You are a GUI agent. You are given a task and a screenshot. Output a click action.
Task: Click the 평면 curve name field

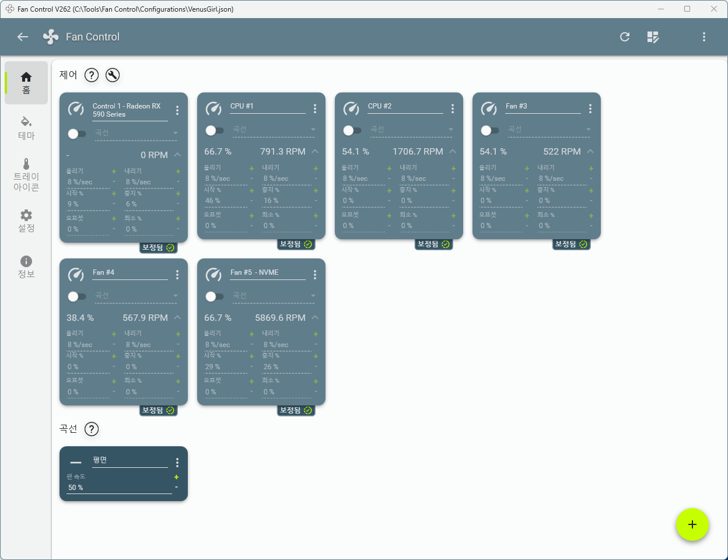point(130,460)
